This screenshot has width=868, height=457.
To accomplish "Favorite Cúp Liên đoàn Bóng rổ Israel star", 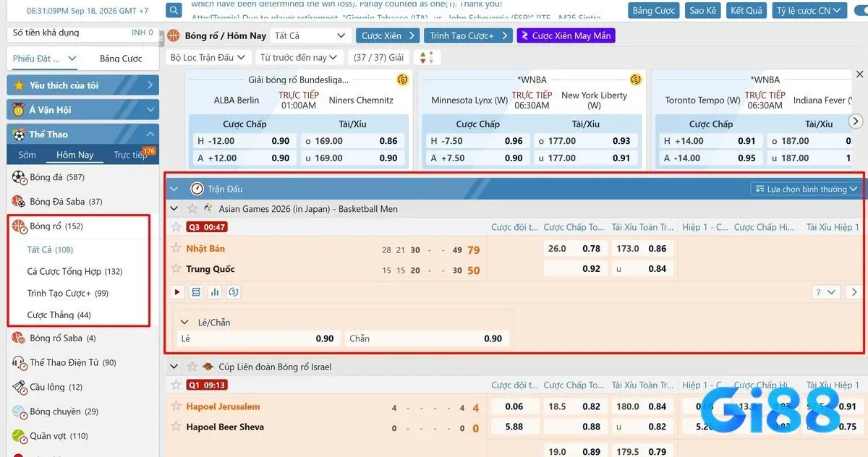I will [192, 367].
